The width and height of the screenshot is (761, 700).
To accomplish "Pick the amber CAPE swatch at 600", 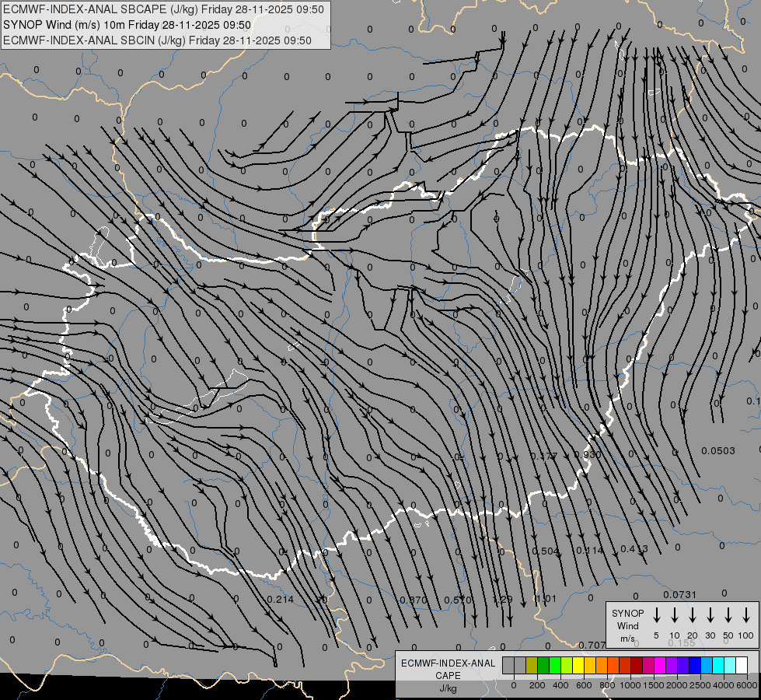I will pos(590,666).
